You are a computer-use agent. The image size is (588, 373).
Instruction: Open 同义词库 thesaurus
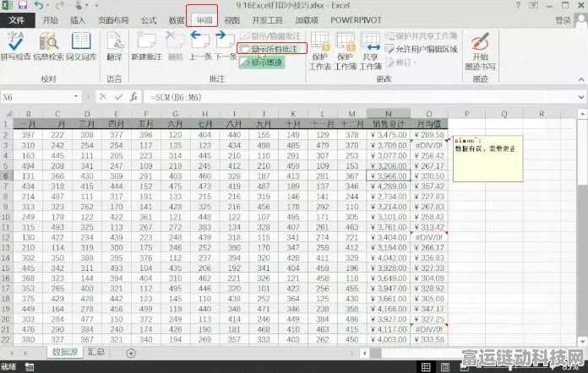[x=81, y=46]
